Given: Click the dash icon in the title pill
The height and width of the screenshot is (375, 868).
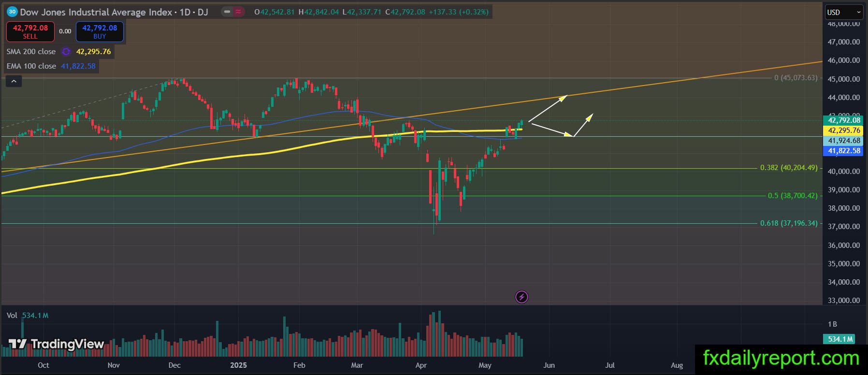Looking at the screenshot, I should (x=227, y=12).
